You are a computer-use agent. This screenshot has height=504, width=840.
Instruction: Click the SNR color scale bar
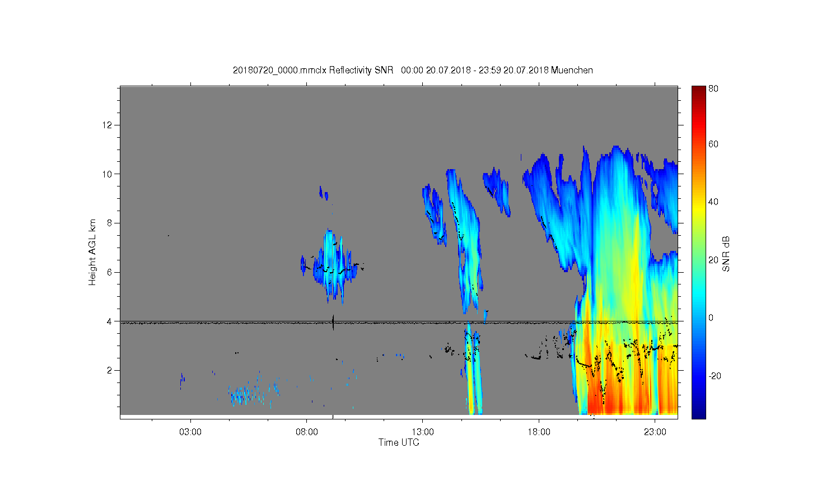pos(698,252)
